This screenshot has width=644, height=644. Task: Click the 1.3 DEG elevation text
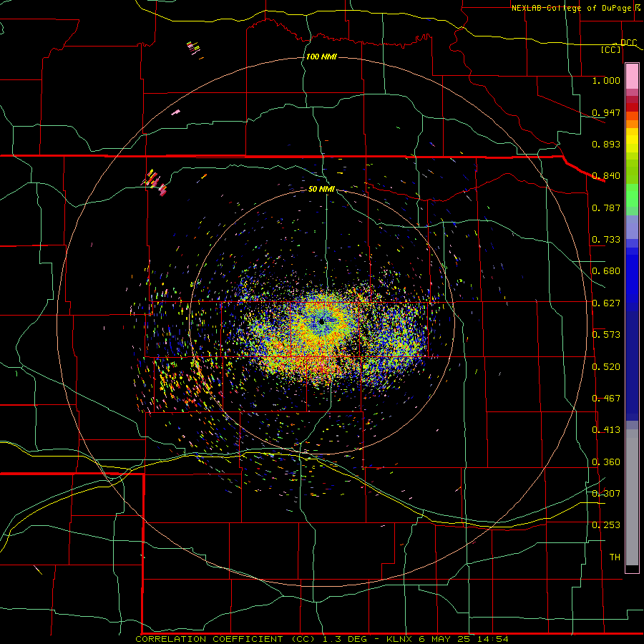345,639
